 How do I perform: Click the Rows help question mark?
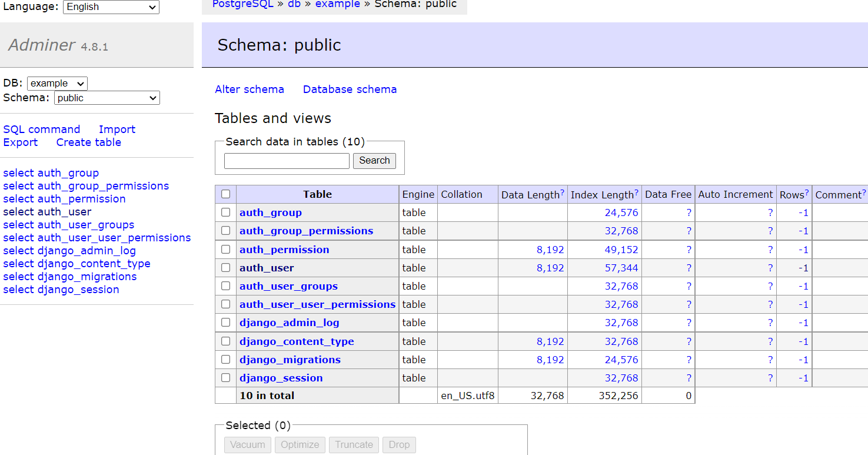(x=807, y=192)
